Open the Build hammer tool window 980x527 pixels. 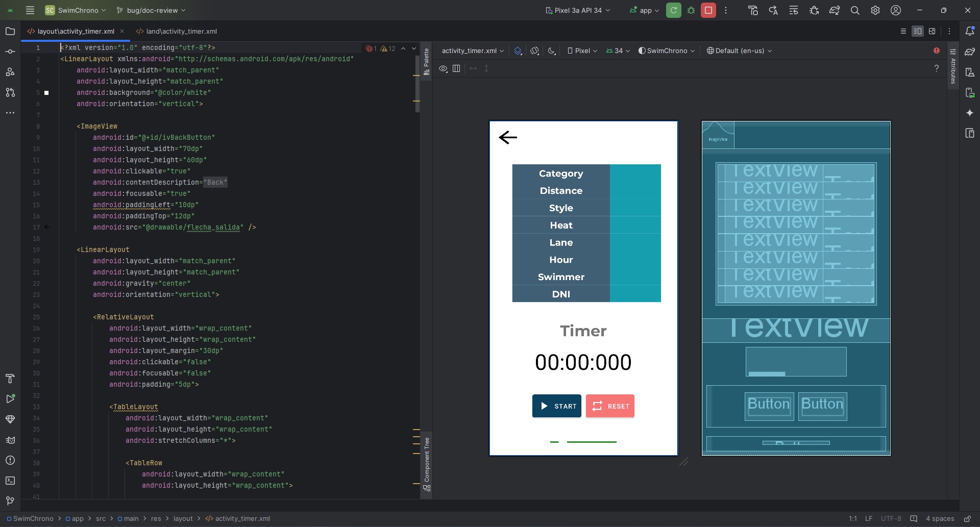point(10,379)
